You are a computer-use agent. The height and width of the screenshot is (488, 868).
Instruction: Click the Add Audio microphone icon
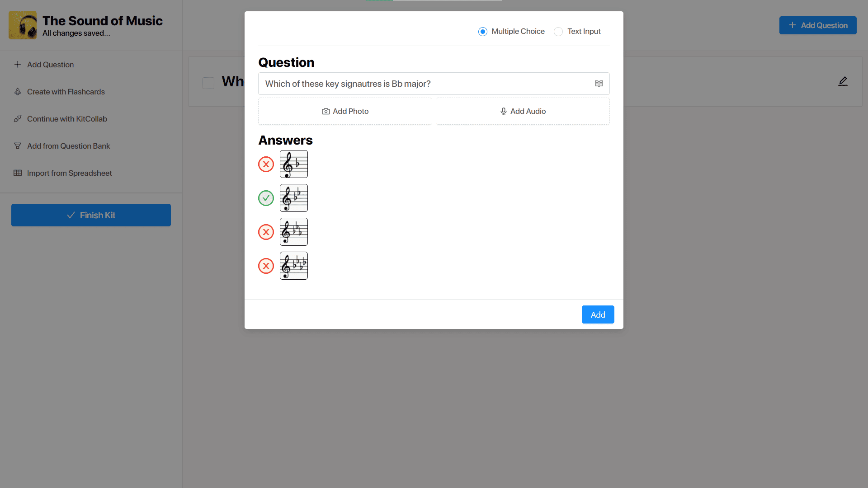click(503, 111)
